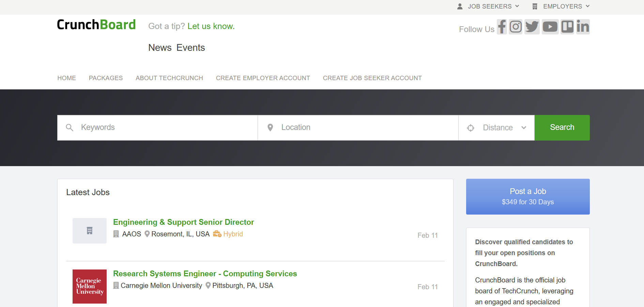
Task: Open the News navigation link
Action: coord(160,48)
